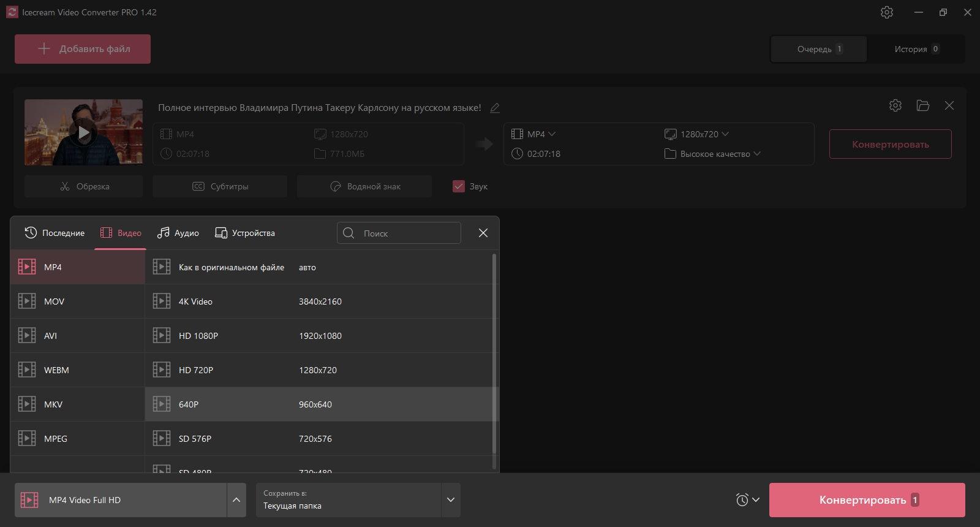This screenshot has width=980, height=527.
Task: Select the same-as-original auto preset
Action: (318, 267)
